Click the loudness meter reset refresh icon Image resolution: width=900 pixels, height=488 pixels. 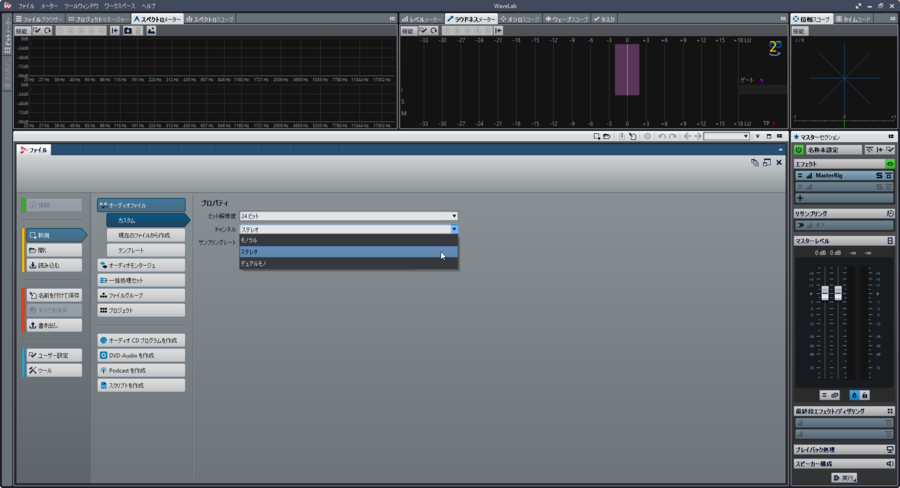434,30
